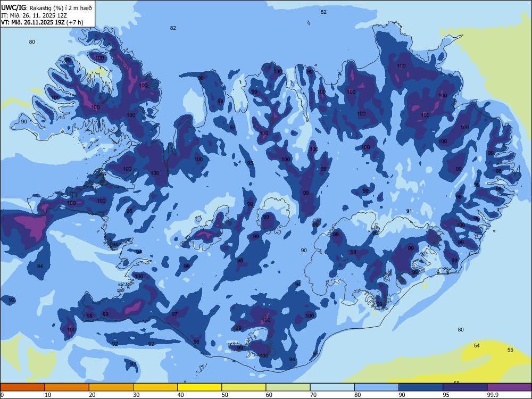Choose the purple above-99.9 legend swatch
Image resolution: width=532 pixels, height=399 pixels.
(x=509, y=387)
